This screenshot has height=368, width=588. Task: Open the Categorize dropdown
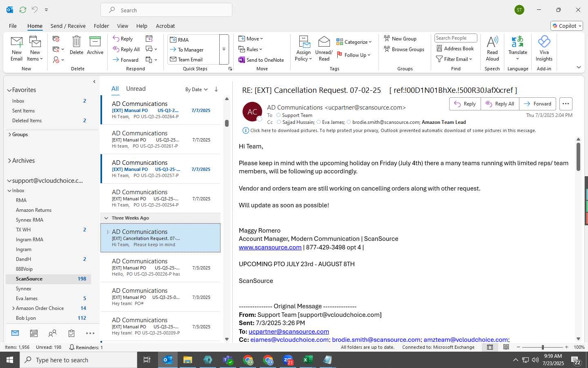click(x=354, y=42)
